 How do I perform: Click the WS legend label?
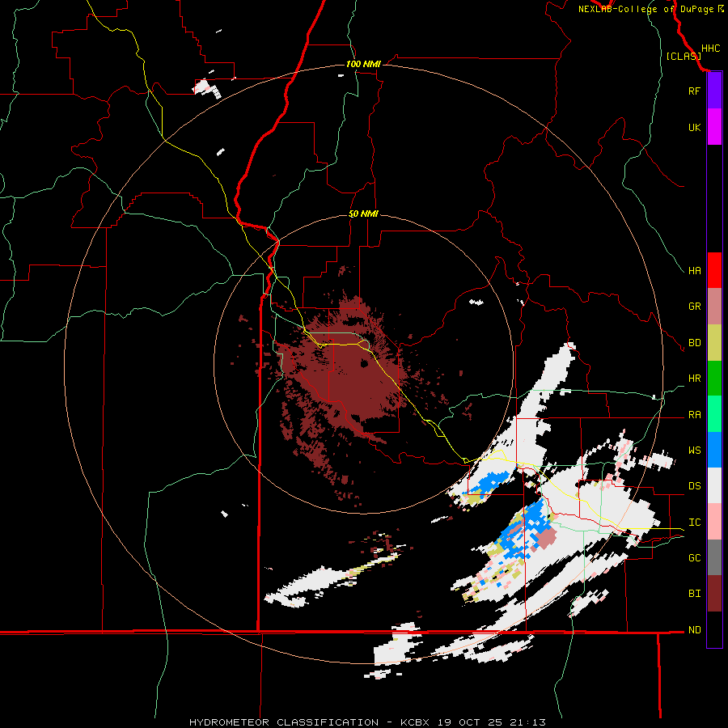click(694, 450)
